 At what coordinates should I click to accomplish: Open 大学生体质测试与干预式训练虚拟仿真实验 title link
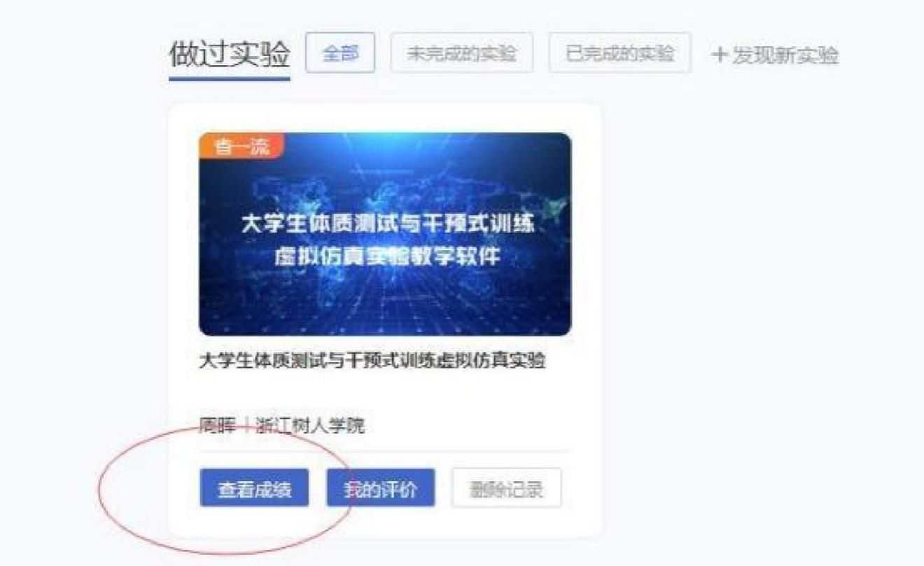(x=372, y=361)
